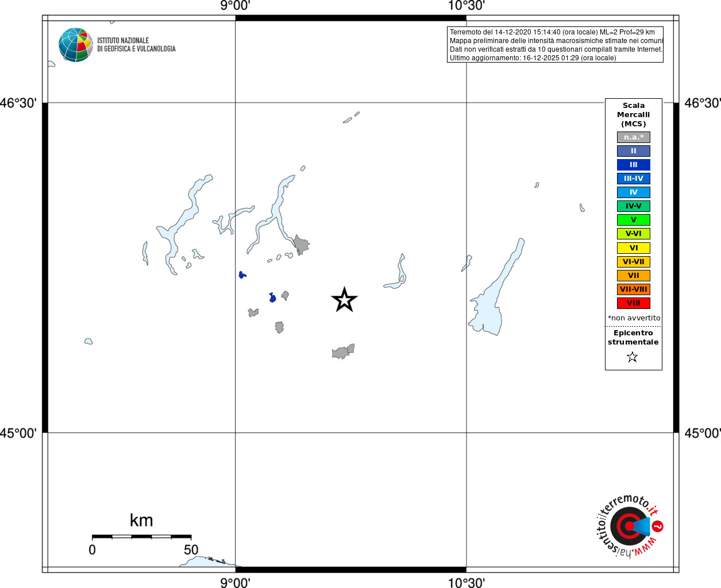The image size is (721, 588).
Task: Click the gray municipality beside Lake Como's southeast arm
Action: 301,245
